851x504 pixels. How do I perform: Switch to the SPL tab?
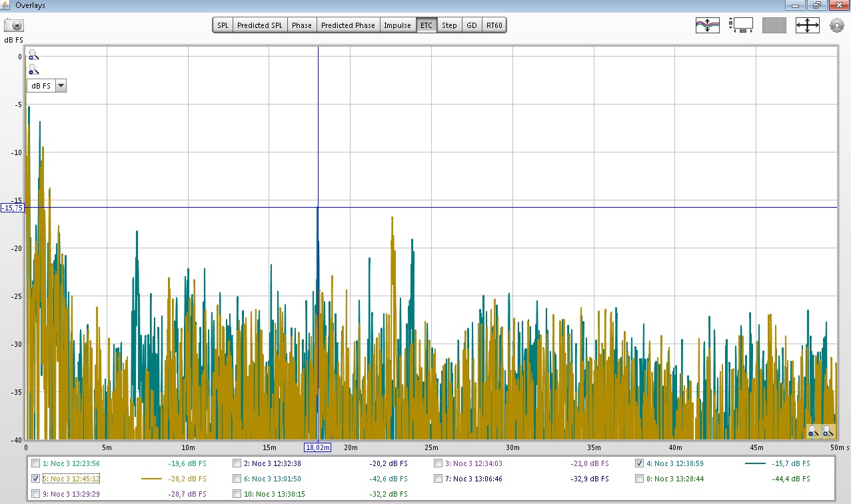tap(223, 25)
